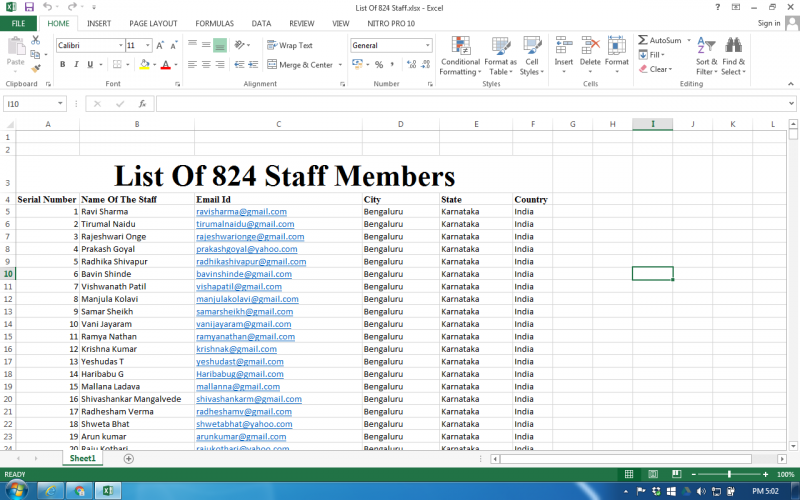The width and height of the screenshot is (800, 500).
Task: Expand the Merge & Center dropdown arrow
Action: pos(340,65)
